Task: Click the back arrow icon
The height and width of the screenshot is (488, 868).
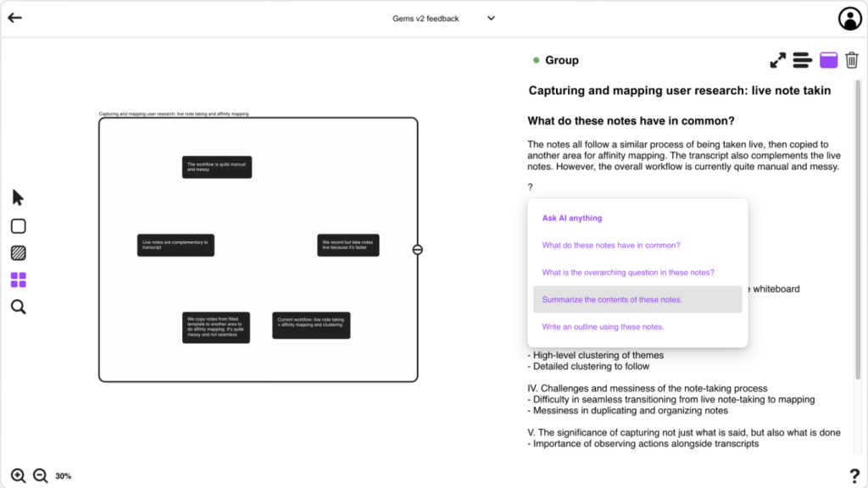Action: 14,18
